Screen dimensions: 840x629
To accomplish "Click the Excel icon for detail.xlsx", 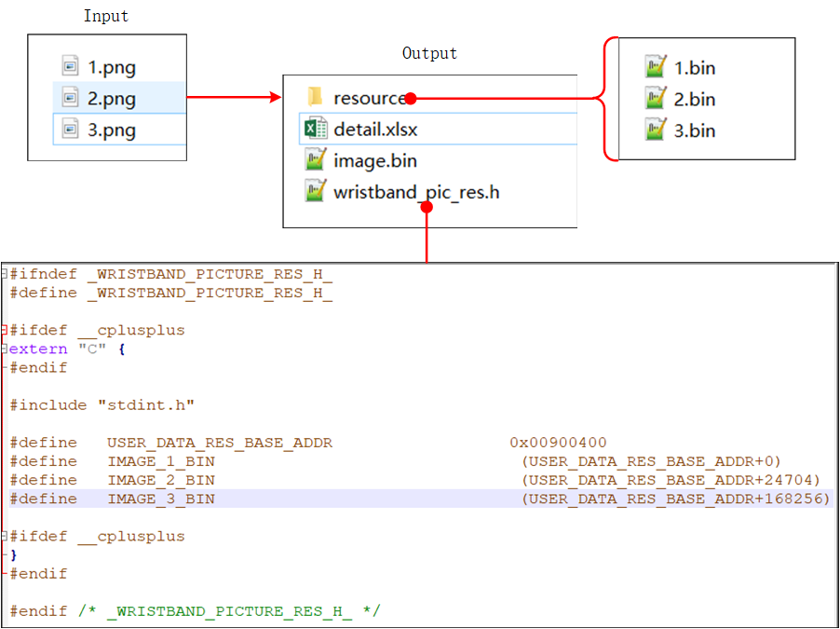I will click(x=316, y=129).
